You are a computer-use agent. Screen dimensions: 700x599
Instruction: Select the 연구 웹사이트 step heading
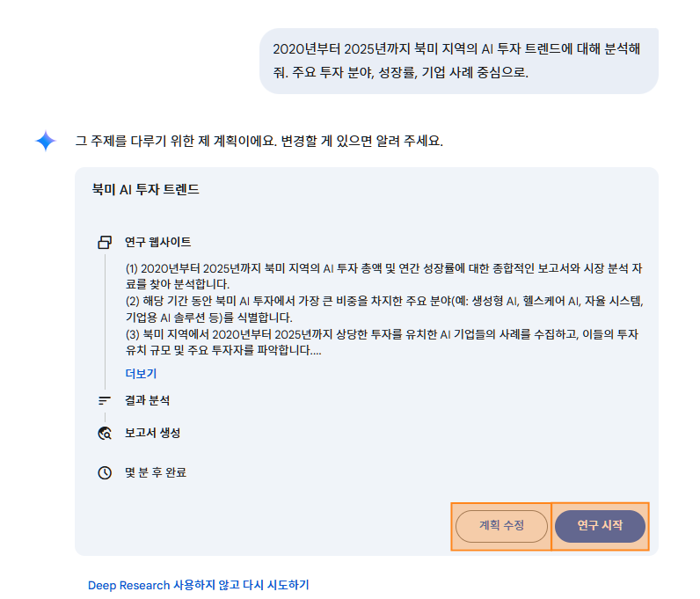[157, 242]
